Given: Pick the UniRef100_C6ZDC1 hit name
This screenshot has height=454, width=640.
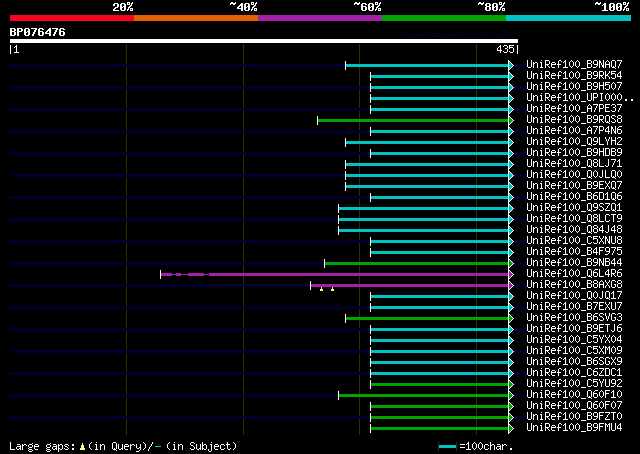Looking at the screenshot, I should point(574,373).
